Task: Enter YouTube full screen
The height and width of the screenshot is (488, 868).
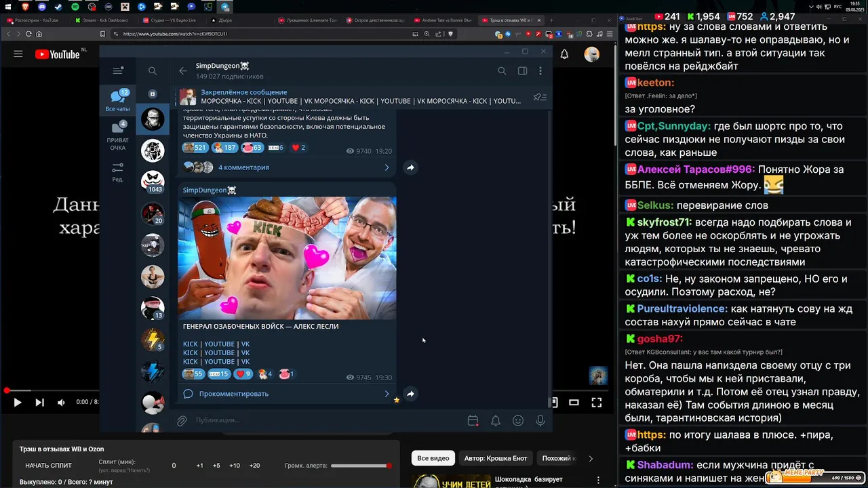Action: coord(597,403)
